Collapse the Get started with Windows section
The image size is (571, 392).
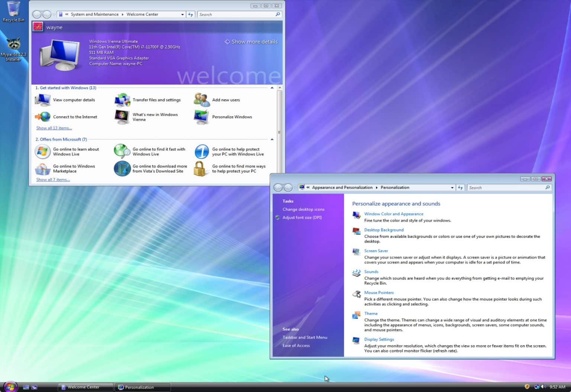(x=272, y=88)
